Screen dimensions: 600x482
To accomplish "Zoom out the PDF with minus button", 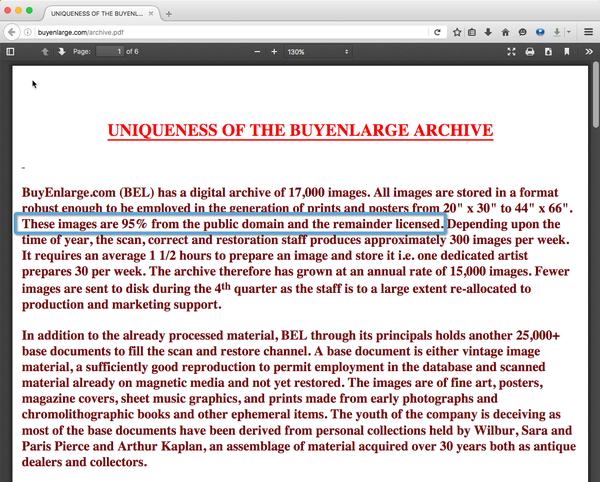I will click(257, 52).
